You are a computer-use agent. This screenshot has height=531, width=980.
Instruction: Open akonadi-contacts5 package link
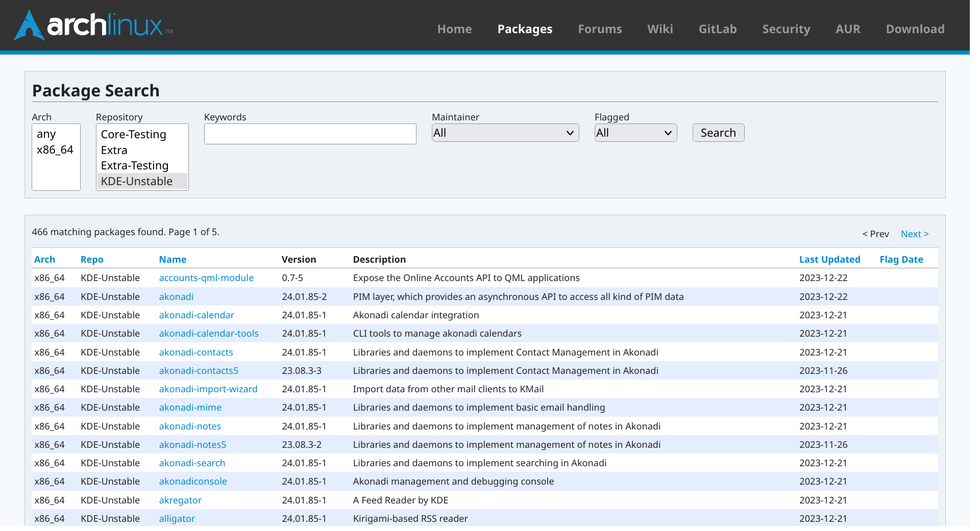(x=199, y=370)
